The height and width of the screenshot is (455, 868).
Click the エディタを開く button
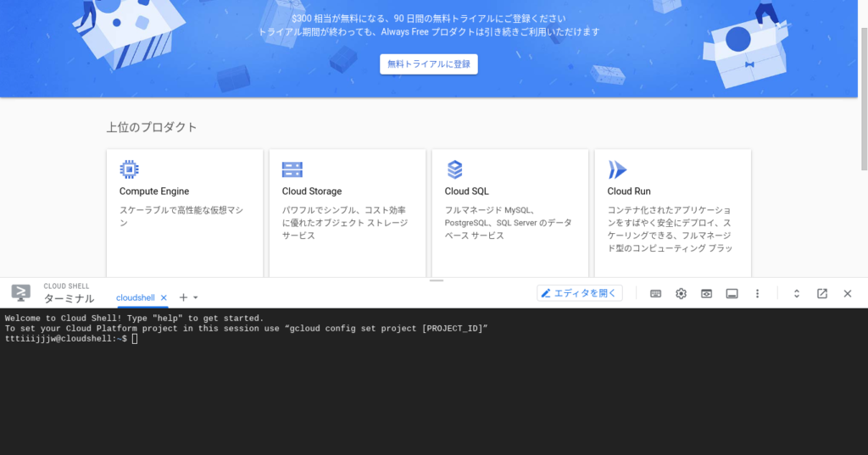(x=580, y=293)
